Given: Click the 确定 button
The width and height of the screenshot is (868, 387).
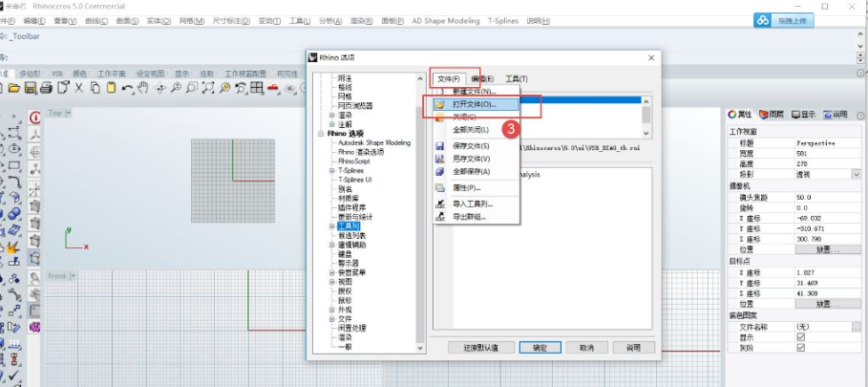Looking at the screenshot, I should pyautogui.click(x=540, y=348).
